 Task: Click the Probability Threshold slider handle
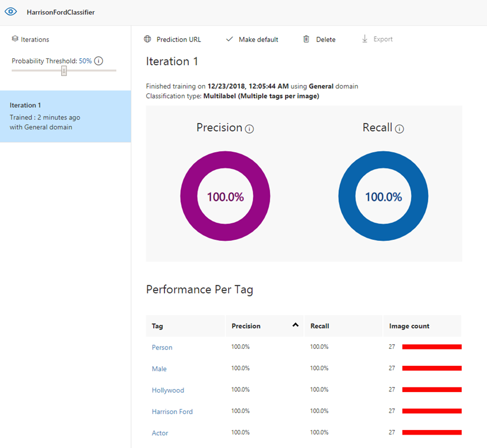[x=64, y=71]
